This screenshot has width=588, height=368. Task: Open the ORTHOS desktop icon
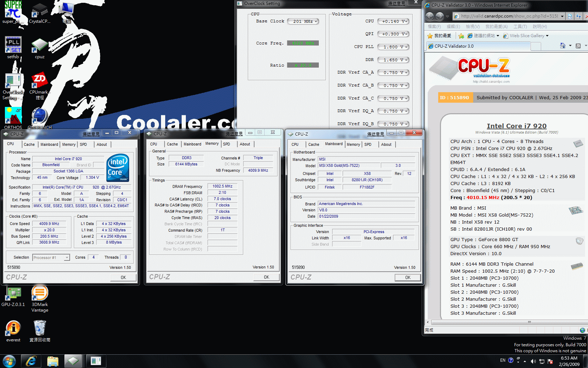(13, 118)
